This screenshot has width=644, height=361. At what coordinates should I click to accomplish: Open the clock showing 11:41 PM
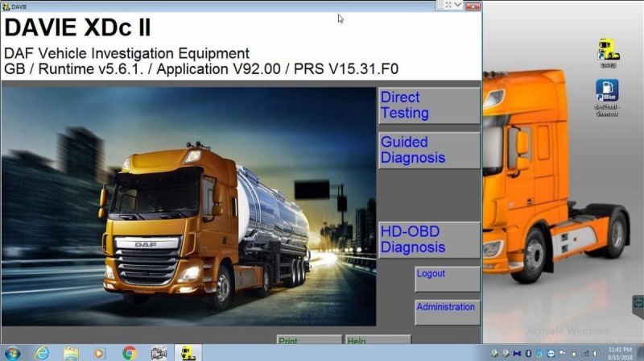click(x=620, y=353)
